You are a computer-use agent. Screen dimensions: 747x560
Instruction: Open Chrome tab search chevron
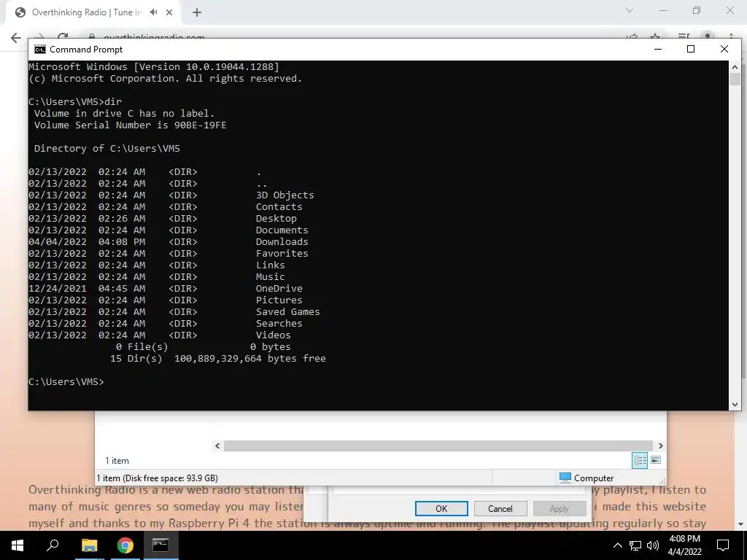point(630,10)
